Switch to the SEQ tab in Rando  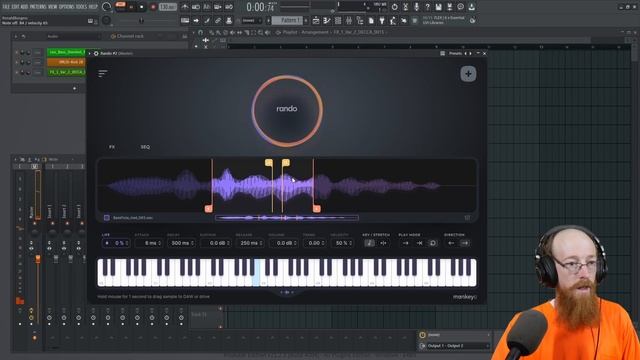(145, 147)
